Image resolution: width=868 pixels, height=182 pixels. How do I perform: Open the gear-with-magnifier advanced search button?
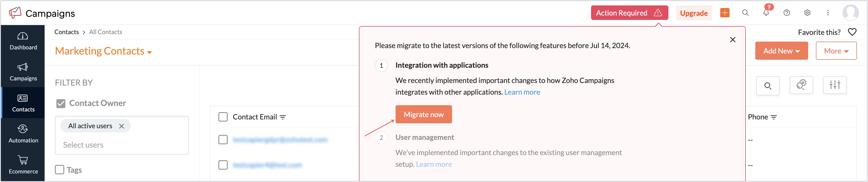[801, 85]
